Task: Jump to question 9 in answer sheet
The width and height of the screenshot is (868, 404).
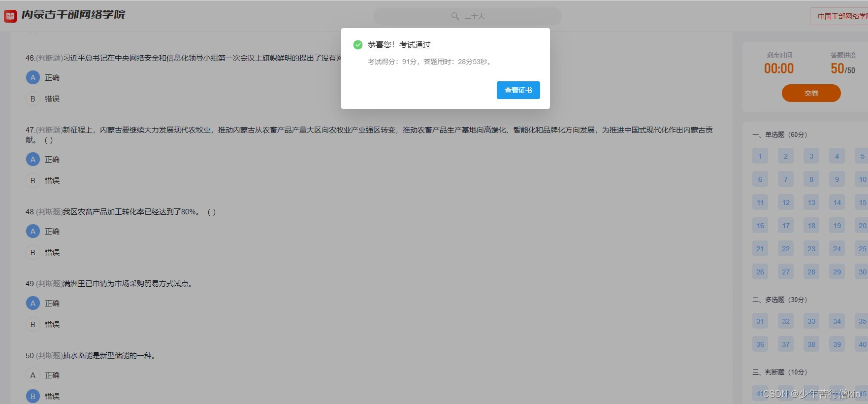Action: [x=837, y=179]
